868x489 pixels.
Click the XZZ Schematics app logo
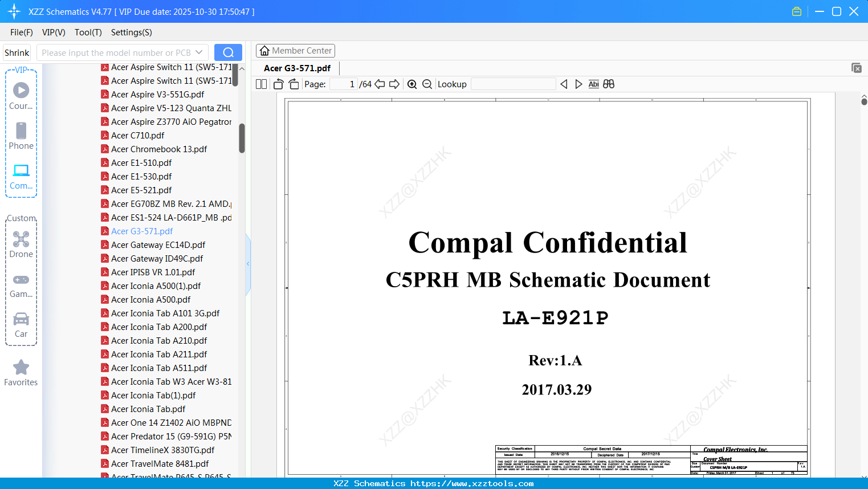click(x=14, y=11)
